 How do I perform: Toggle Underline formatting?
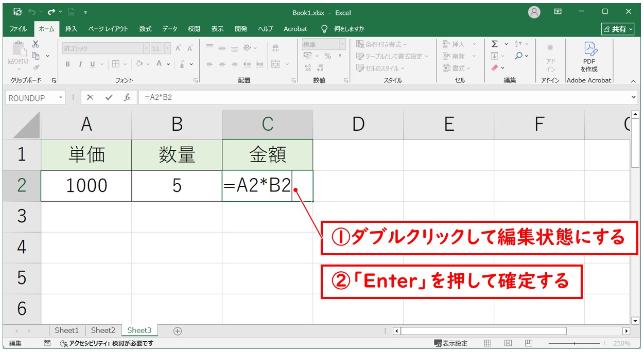click(x=93, y=64)
